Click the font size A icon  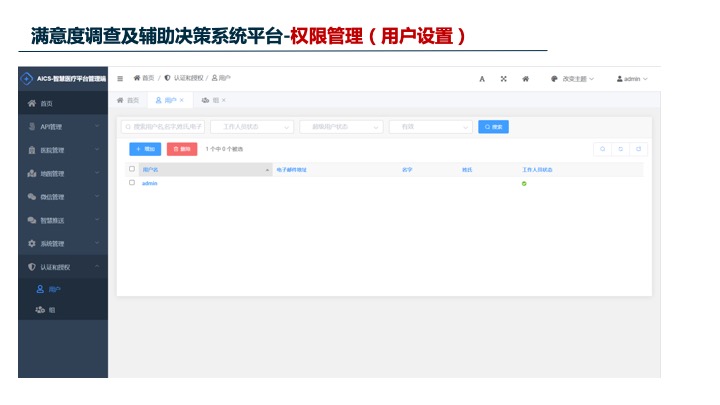(482, 79)
